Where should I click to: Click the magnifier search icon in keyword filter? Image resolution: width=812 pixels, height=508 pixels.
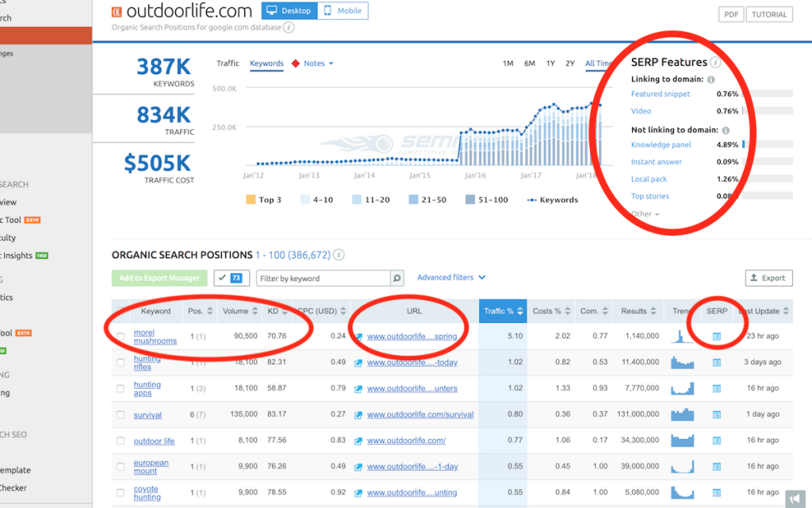396,279
